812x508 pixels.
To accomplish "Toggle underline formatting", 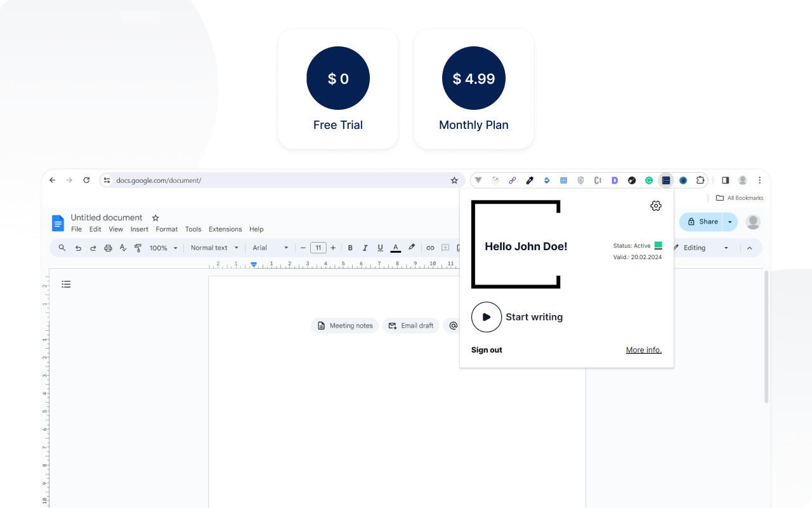I will coord(380,248).
